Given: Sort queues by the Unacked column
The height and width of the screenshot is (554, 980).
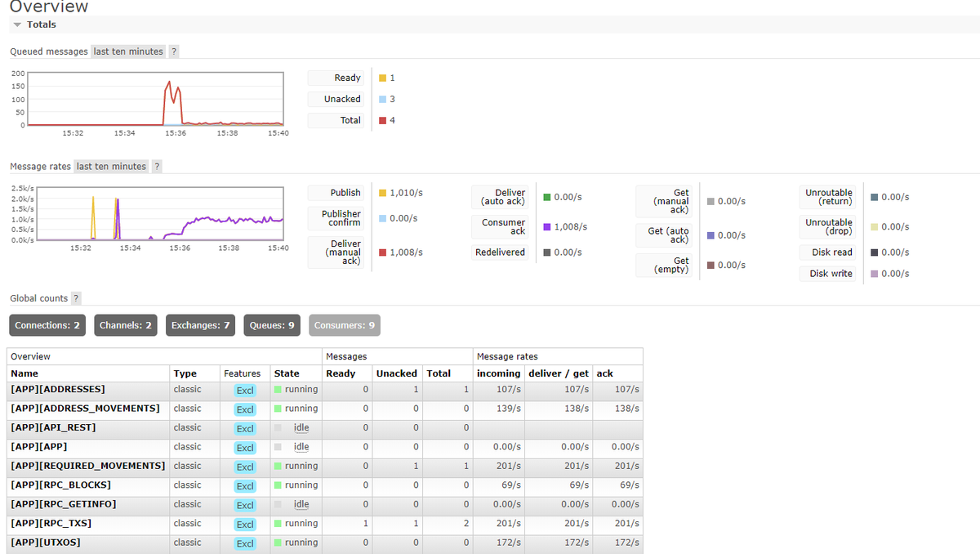Looking at the screenshot, I should coord(396,373).
